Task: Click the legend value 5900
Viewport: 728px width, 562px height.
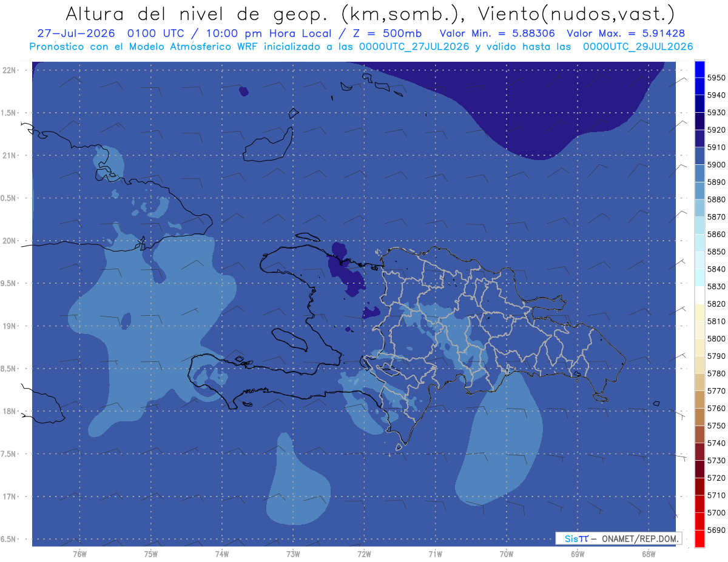Action: click(x=716, y=165)
